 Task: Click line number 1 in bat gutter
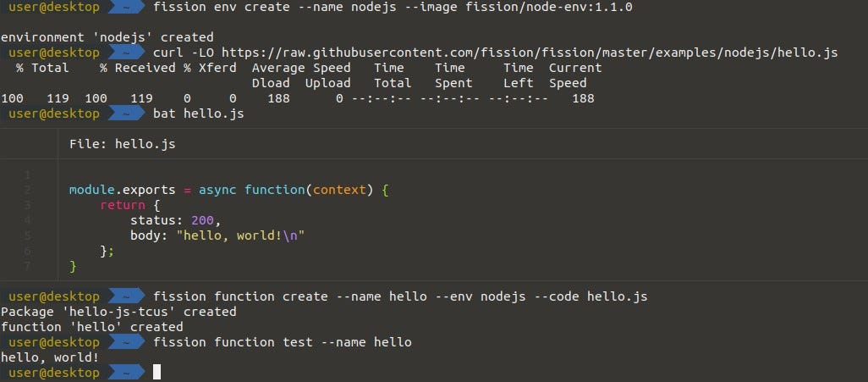point(28,175)
